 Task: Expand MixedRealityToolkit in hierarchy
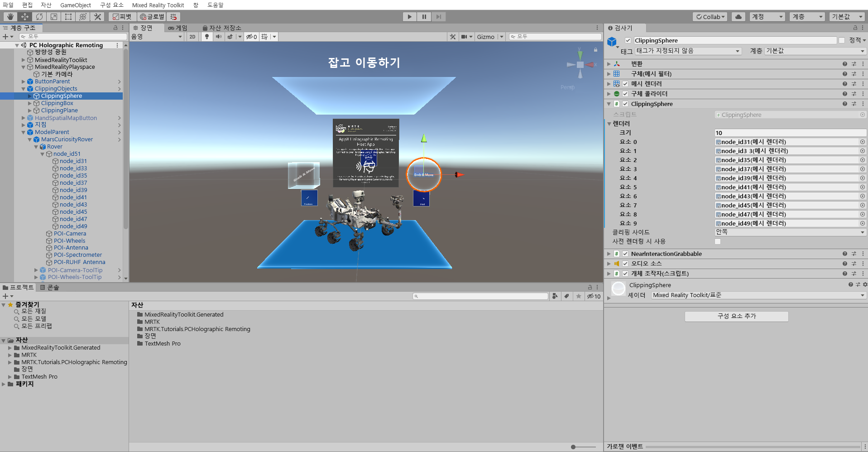click(x=24, y=60)
